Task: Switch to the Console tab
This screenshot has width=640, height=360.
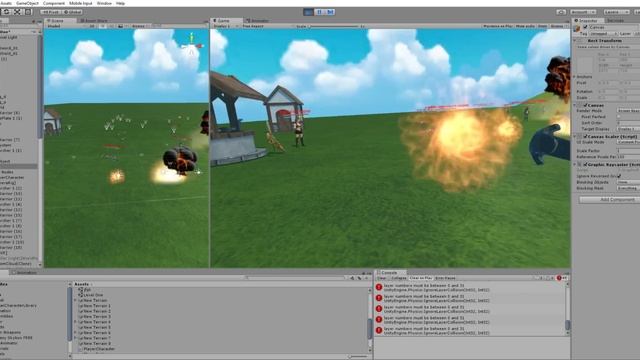Action: (389, 272)
